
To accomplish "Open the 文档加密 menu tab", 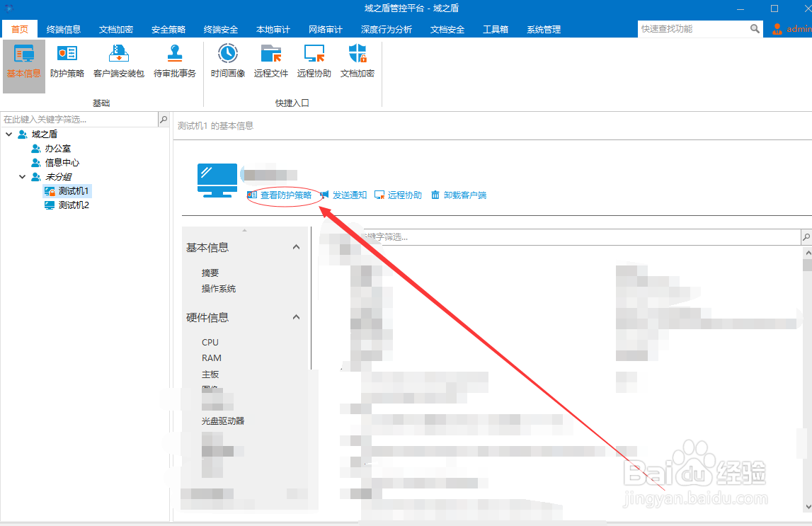I will tap(116, 30).
